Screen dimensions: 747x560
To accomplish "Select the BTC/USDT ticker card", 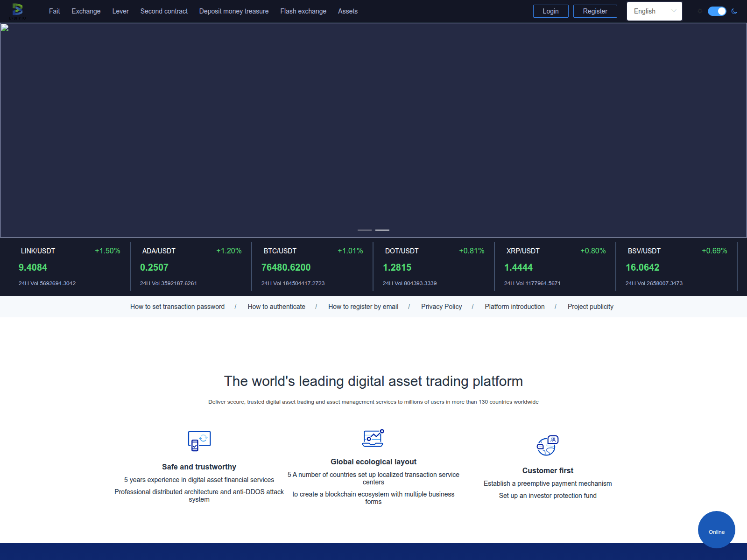I will point(312,266).
